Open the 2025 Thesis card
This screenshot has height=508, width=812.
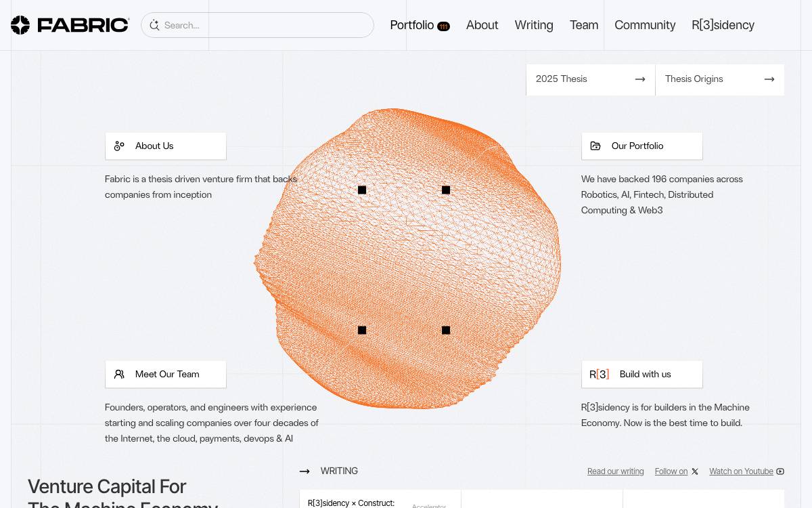(591, 79)
